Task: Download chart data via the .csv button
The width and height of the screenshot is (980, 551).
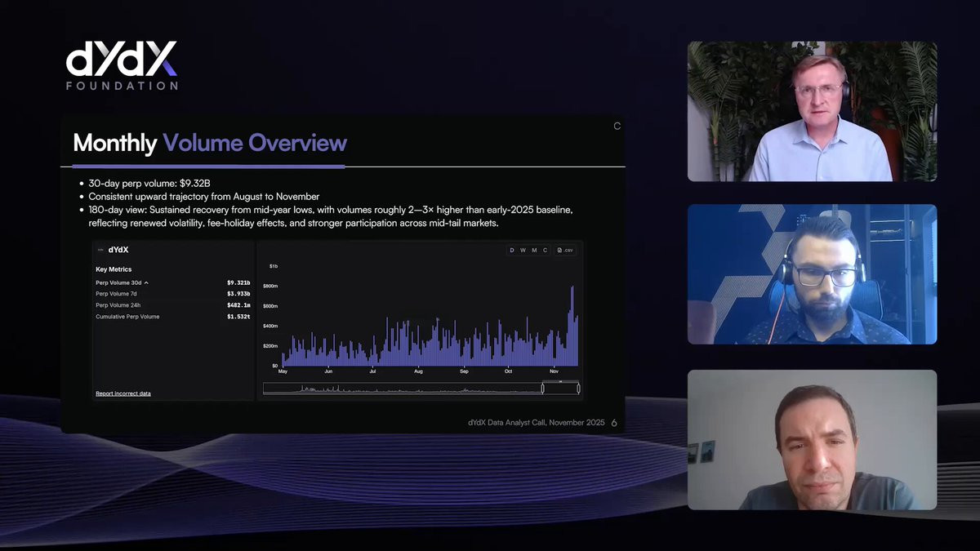Action: 565,250
